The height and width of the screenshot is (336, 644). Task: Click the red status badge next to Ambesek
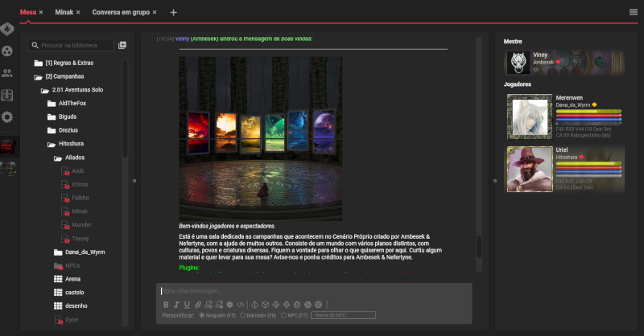coord(558,62)
